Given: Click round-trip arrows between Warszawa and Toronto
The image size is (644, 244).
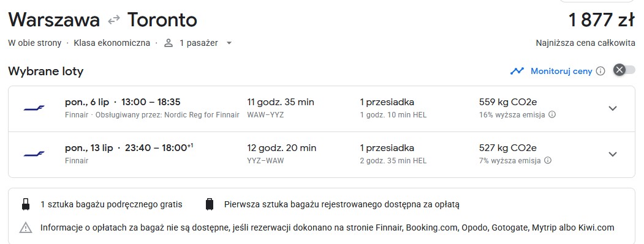Looking at the screenshot, I should pos(114,20).
